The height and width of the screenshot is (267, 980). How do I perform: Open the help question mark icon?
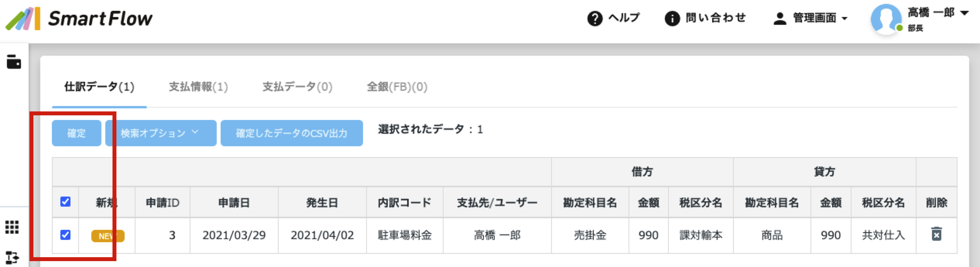coord(595,18)
